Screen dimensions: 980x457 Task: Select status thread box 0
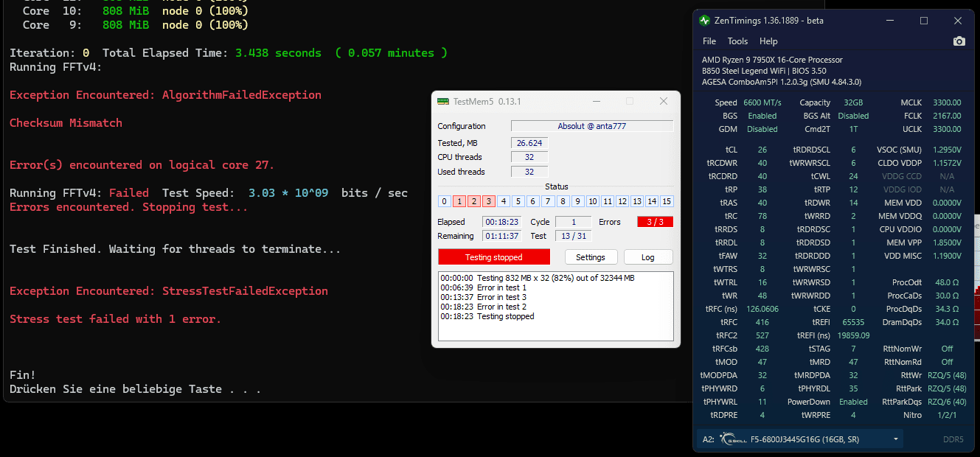(444, 201)
